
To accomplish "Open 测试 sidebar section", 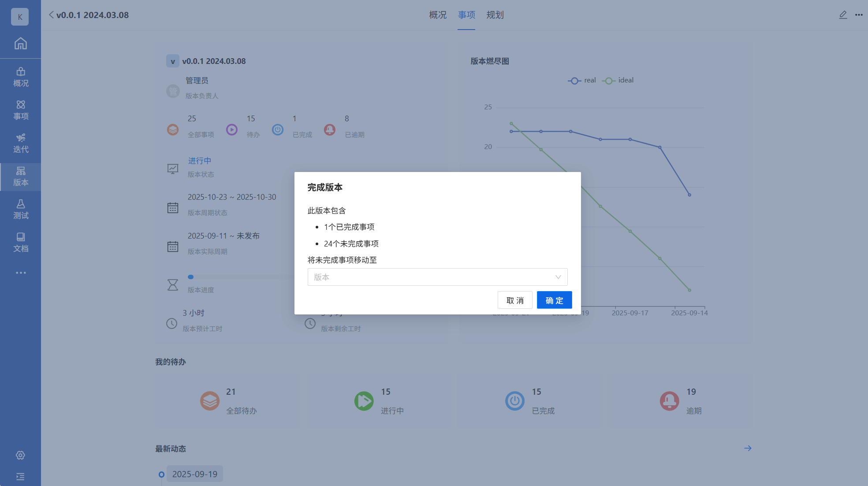I will click(x=20, y=209).
